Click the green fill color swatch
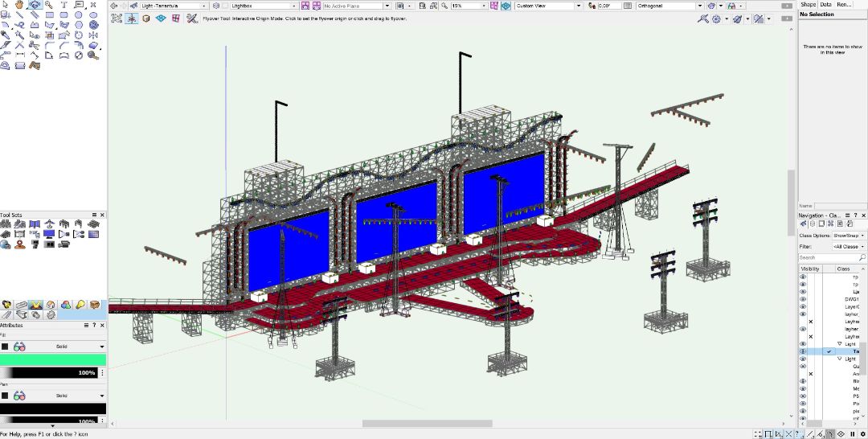This screenshot has width=868, height=439. 53,360
